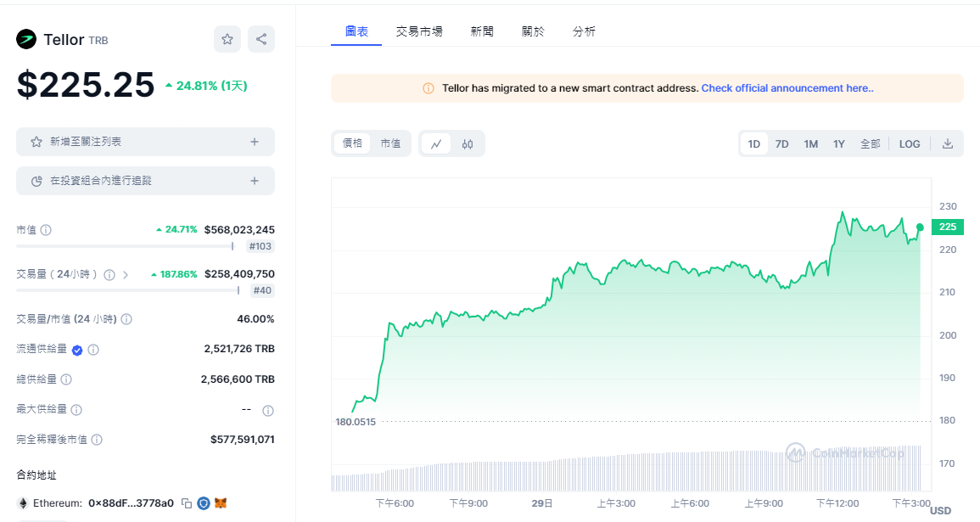Click the 225 current price label on the axis
Image resolution: width=980 pixels, height=522 pixels.
pos(948,227)
